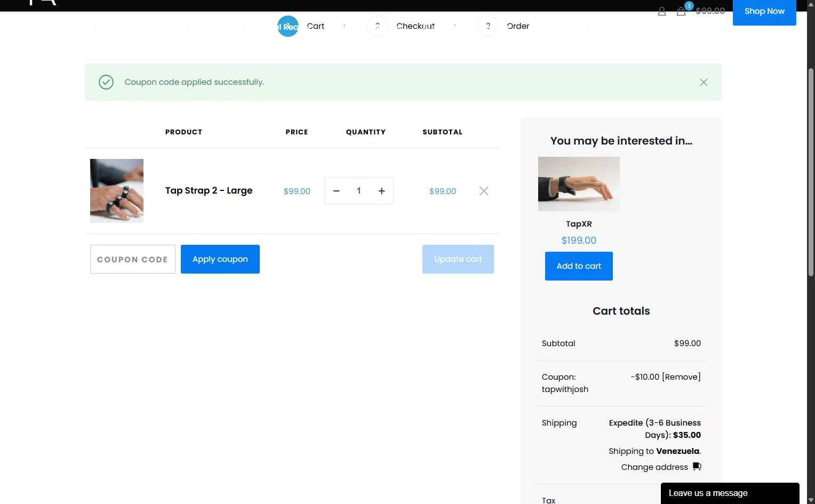This screenshot has height=504, width=815.
Task: Click the green checkmark success icon
Action: click(106, 82)
